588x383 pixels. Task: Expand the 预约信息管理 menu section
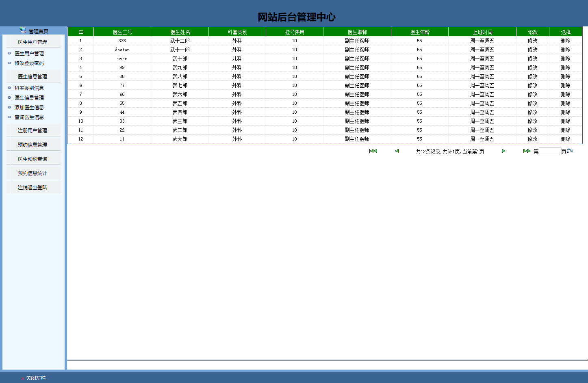point(33,145)
